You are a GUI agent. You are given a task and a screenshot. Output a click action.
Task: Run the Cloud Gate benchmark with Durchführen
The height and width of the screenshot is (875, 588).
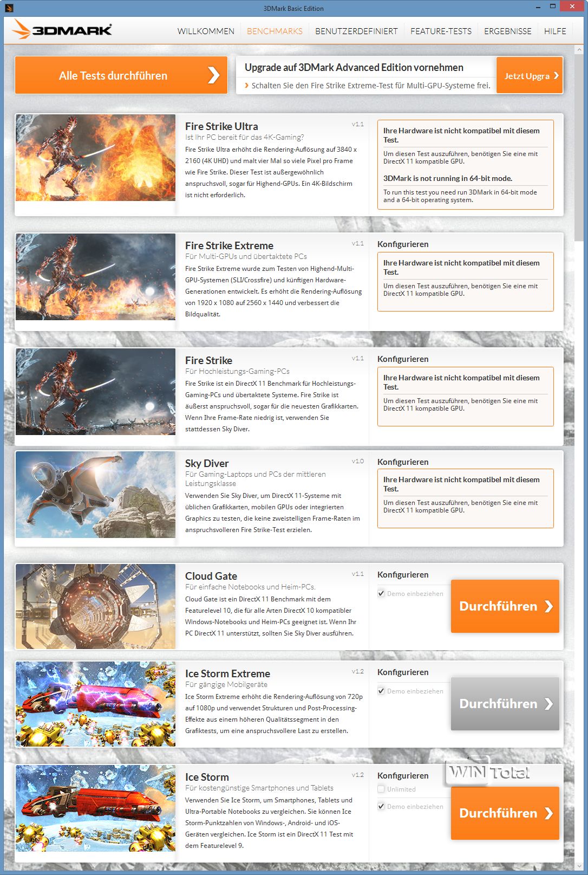[505, 606]
